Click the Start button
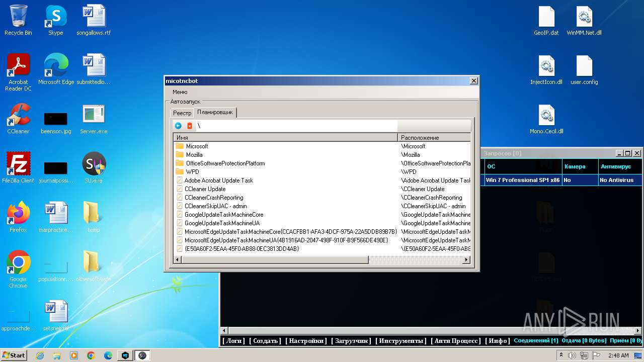Viewport: 644px width, 362px height. (x=14, y=355)
